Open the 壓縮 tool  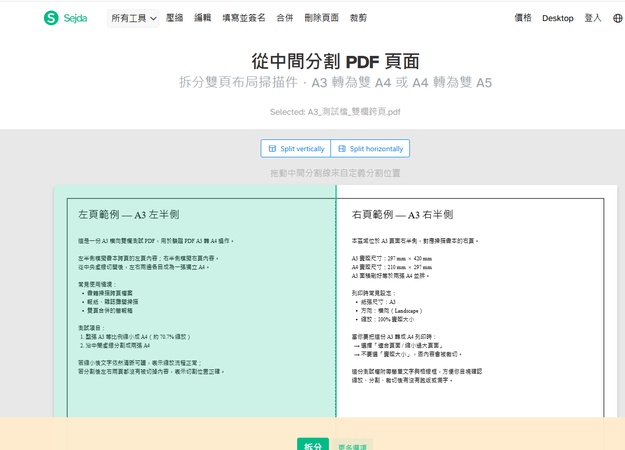point(175,18)
